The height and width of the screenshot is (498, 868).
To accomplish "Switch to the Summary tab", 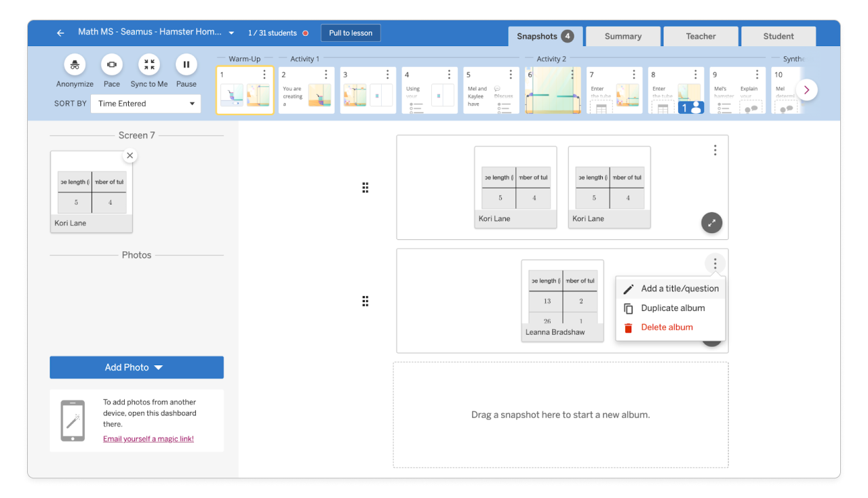I will point(623,37).
